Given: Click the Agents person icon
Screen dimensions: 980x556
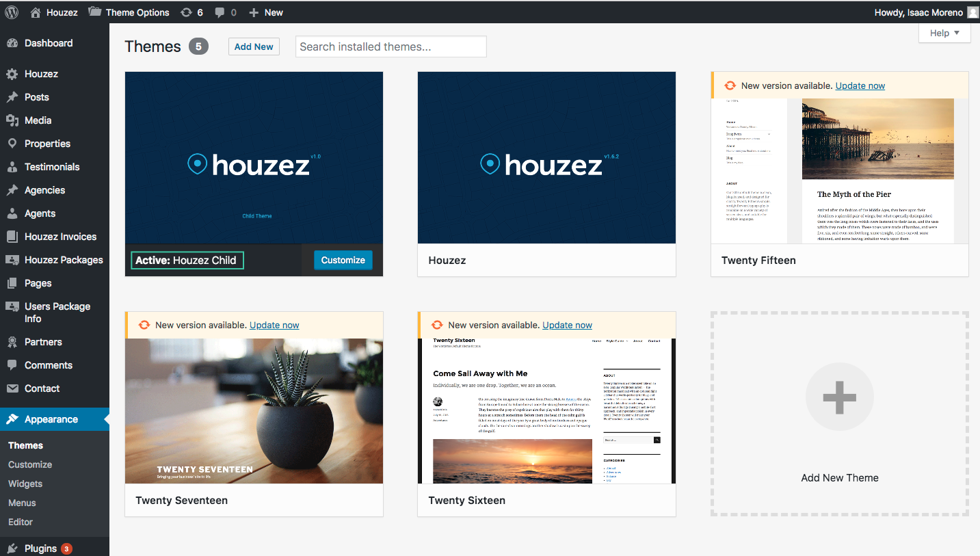Looking at the screenshot, I should coord(12,213).
